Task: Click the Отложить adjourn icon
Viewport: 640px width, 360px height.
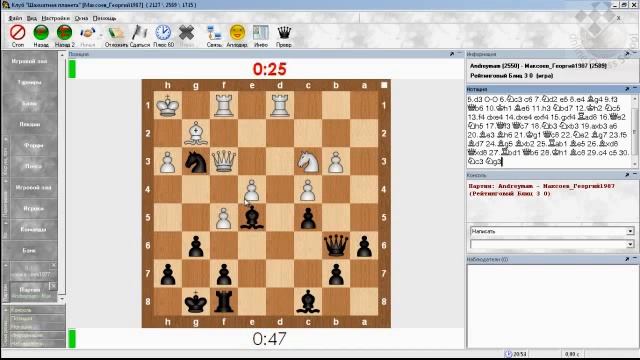Action: pyautogui.click(x=116, y=33)
